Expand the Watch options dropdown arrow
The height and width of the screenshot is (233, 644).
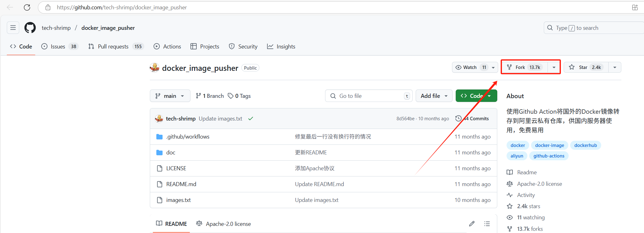coord(493,67)
